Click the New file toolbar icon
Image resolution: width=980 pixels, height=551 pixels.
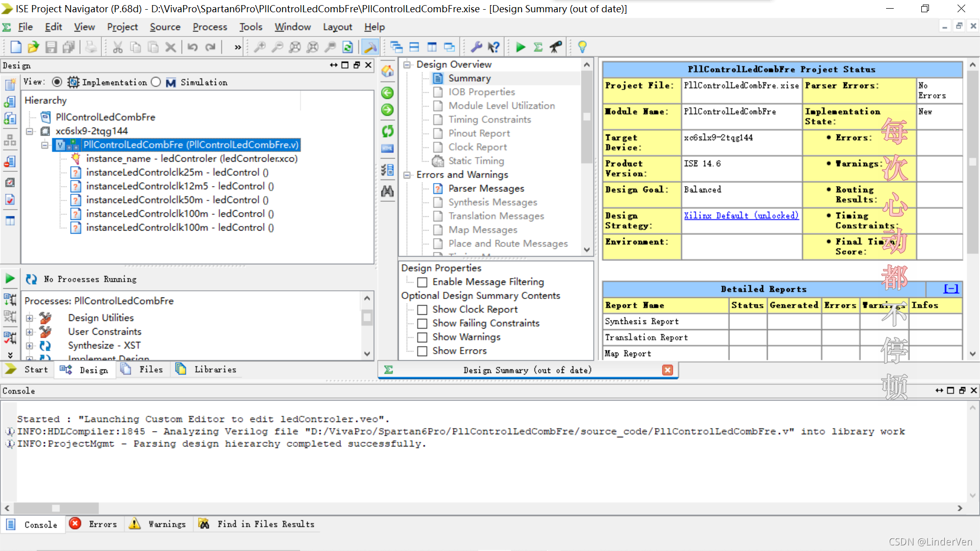pos(16,47)
